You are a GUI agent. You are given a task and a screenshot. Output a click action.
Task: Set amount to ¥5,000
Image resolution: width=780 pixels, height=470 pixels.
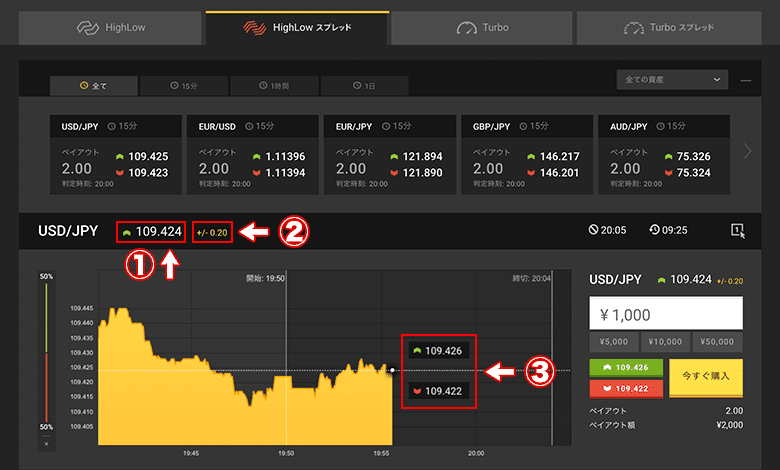(614, 342)
